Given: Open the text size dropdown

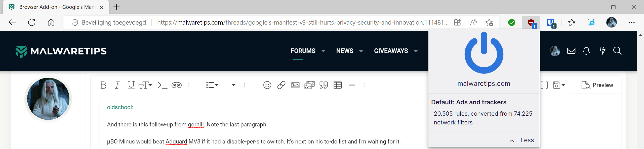Looking at the screenshot, I should click(145, 85).
